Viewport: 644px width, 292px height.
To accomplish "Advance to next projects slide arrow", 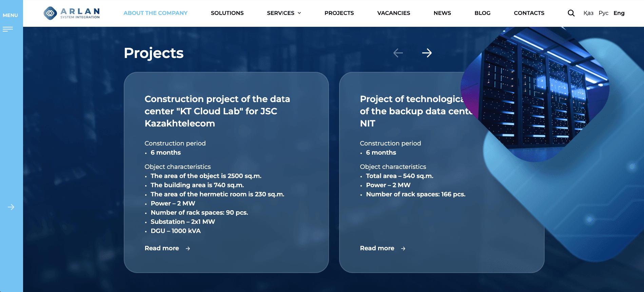I will point(427,53).
